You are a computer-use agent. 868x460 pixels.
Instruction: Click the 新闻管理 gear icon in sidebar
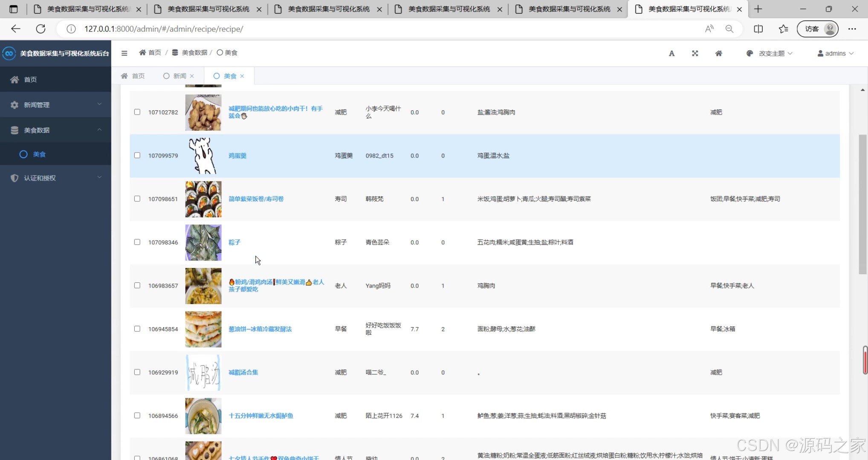[14, 104]
